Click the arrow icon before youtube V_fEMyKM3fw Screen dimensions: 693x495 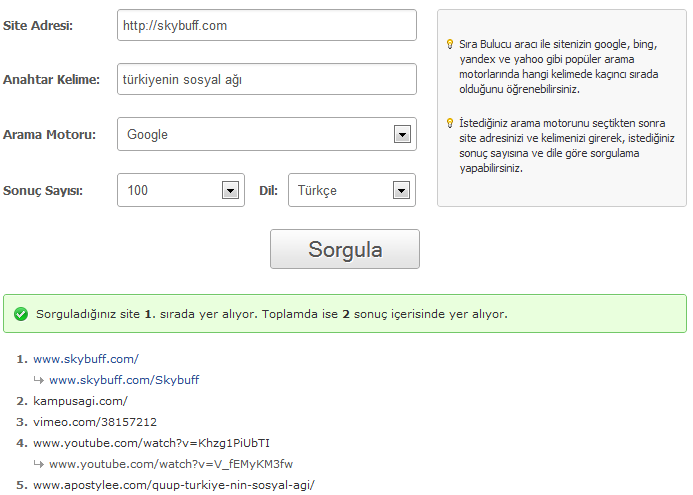click(39, 464)
